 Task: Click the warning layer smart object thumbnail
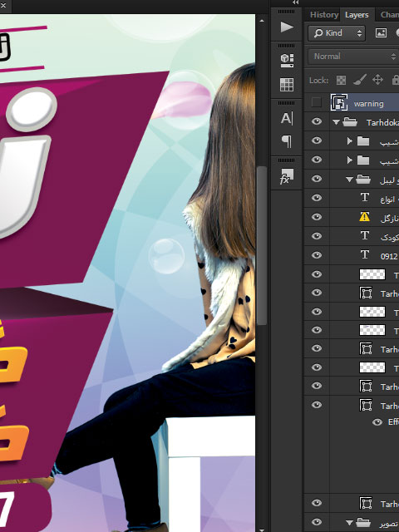(x=339, y=102)
